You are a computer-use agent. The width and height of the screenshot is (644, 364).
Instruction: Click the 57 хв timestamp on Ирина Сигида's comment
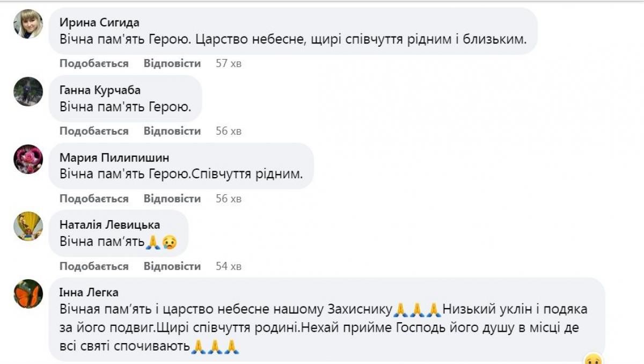pos(229,63)
